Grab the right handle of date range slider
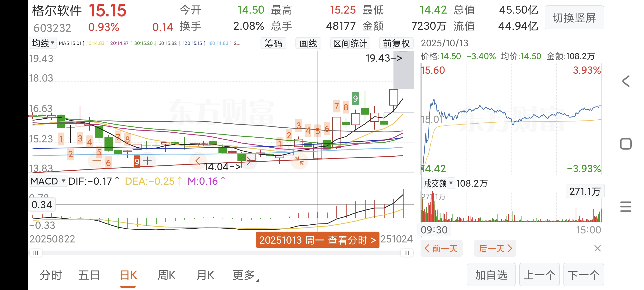This screenshot has height=290, width=644. (x=407, y=253)
